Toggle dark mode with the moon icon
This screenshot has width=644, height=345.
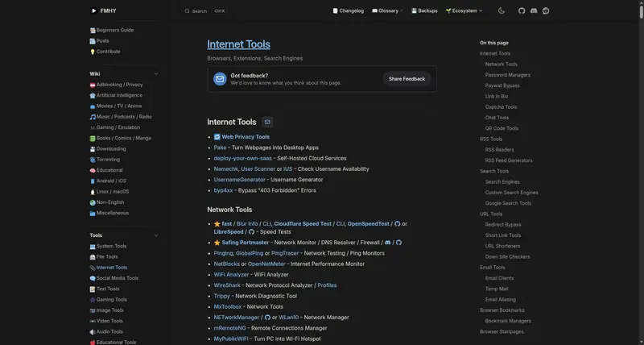pyautogui.click(x=502, y=10)
